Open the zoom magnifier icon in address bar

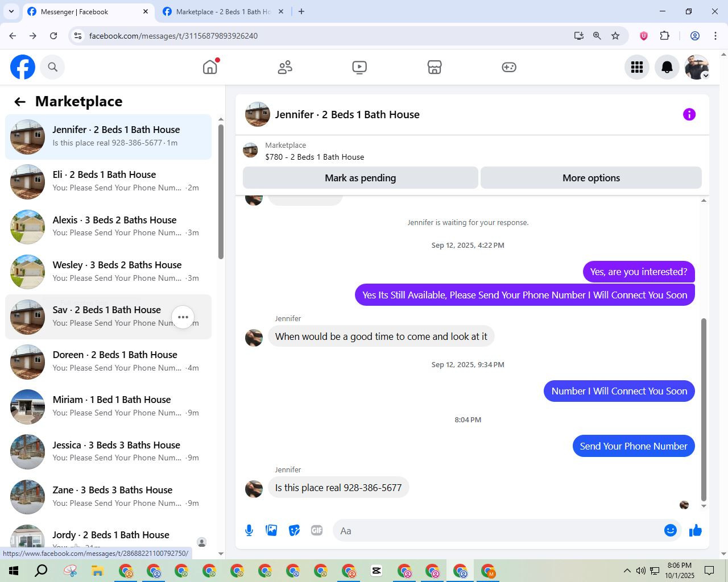pos(597,36)
